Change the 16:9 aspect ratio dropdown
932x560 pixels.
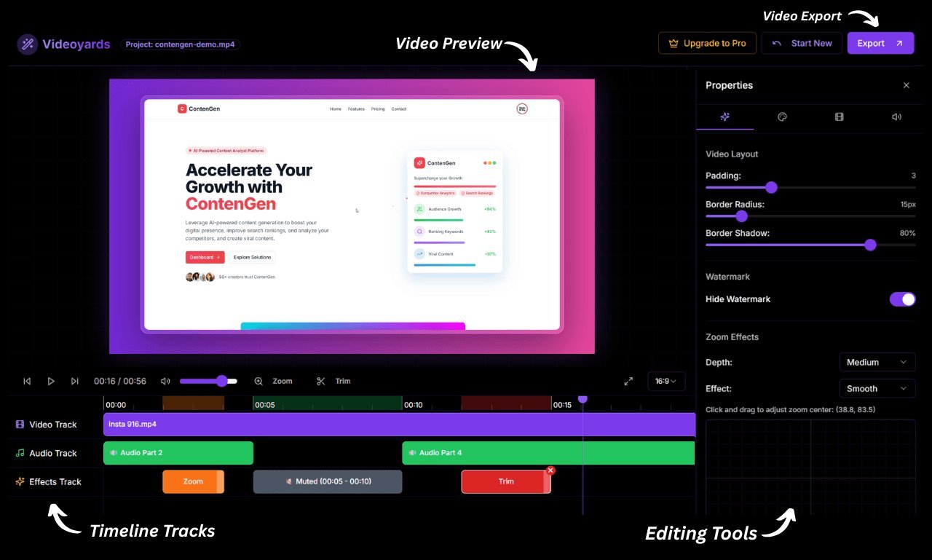[x=666, y=381]
